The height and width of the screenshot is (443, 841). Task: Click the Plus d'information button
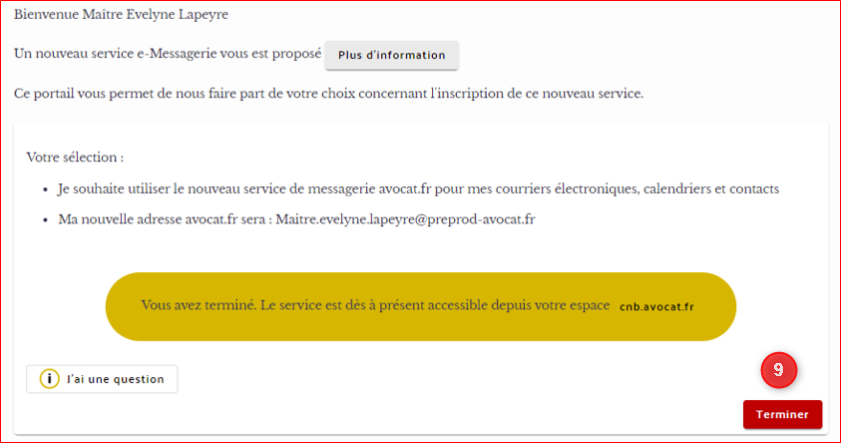coord(392,55)
